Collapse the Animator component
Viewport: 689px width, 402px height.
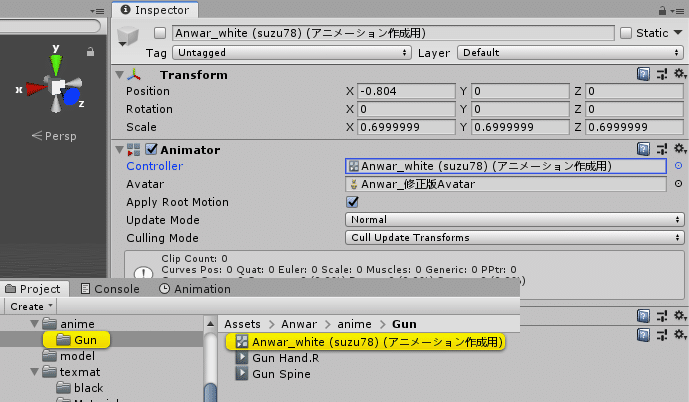119,150
